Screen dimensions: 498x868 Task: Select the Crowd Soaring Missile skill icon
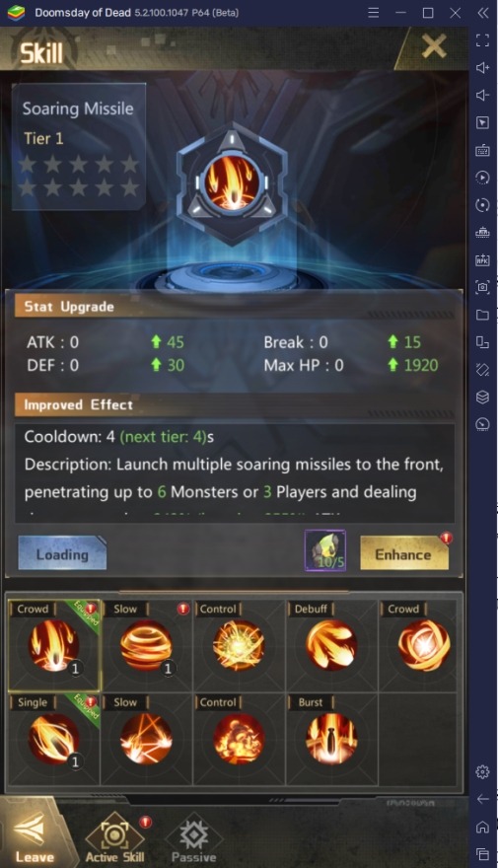[x=53, y=645]
